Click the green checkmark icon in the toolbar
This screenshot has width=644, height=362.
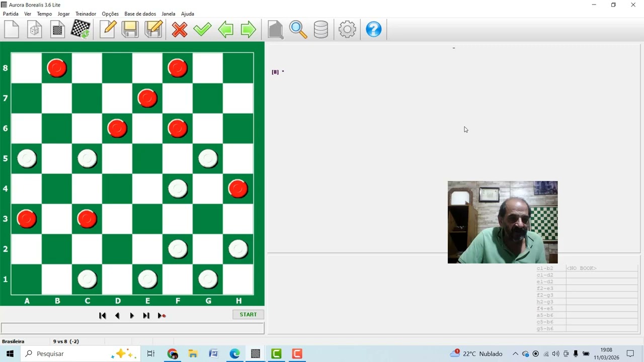click(x=202, y=30)
